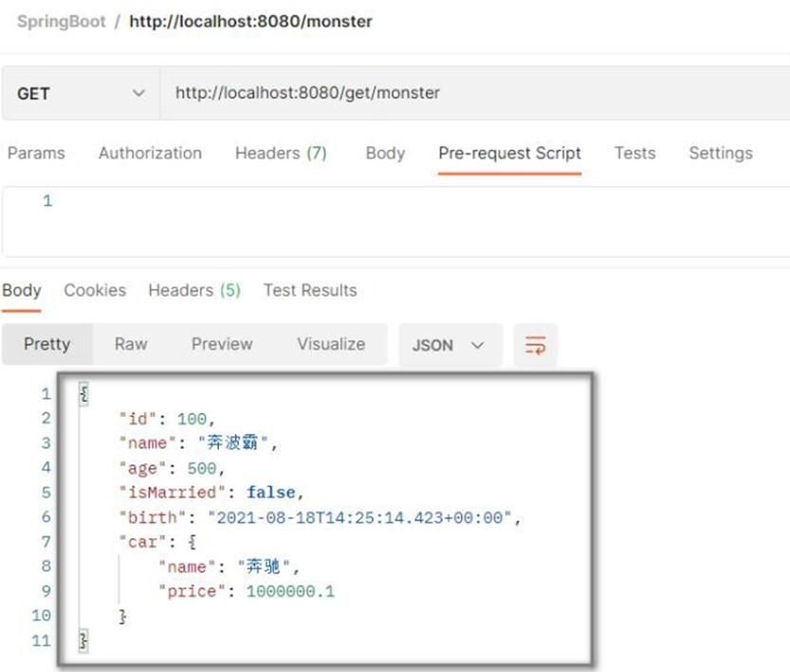Screen dimensions: 790x672
Task: Select the Visualize view button
Action: pos(331,345)
